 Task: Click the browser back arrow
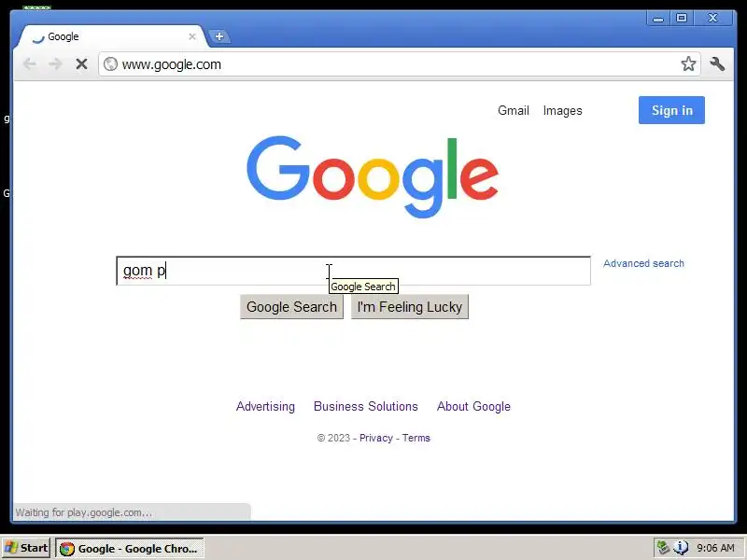pyautogui.click(x=30, y=63)
